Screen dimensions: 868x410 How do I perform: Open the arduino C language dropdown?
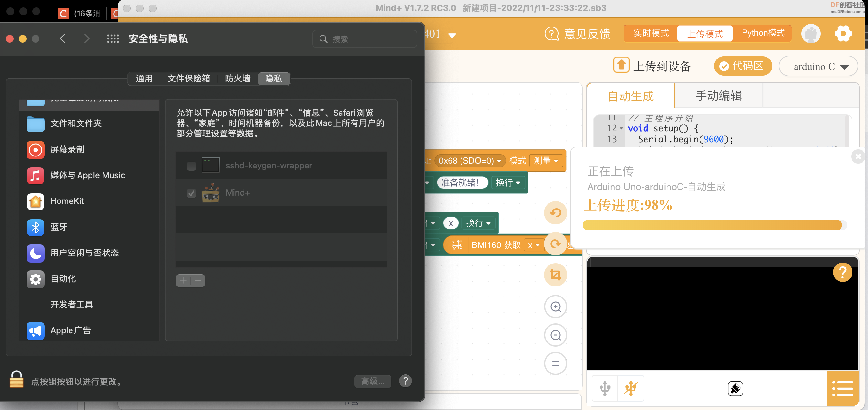pos(819,66)
